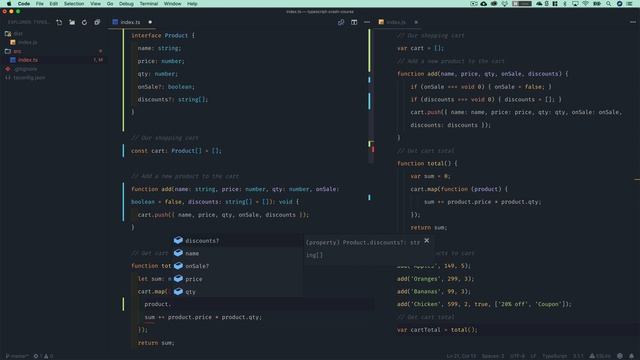Viewport: 640px width, 360px height.
Task: Choose 'price' autocomplete suggestion
Action: point(237,279)
